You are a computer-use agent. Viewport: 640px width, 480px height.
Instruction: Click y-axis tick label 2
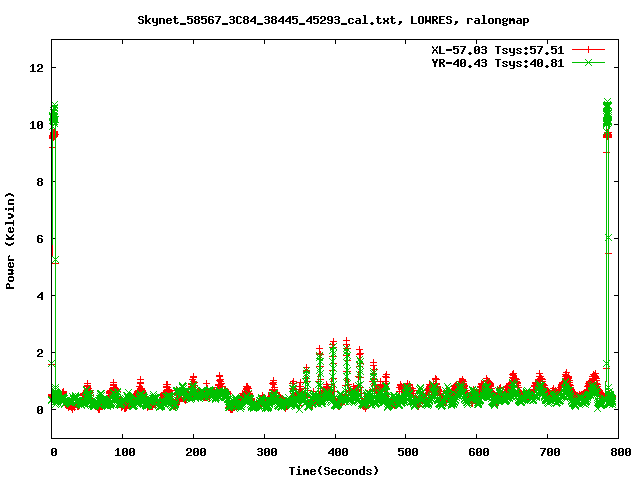click(40, 353)
